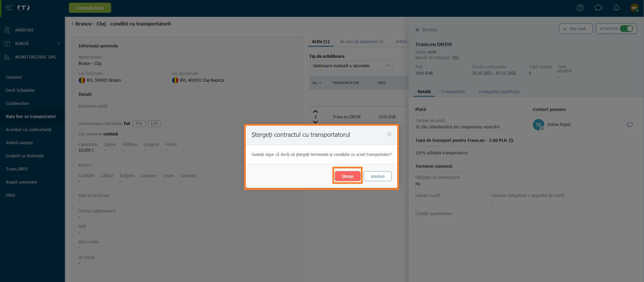Switch to the Arhivă tab
Viewport: 644px width, 282px height.
401,41
